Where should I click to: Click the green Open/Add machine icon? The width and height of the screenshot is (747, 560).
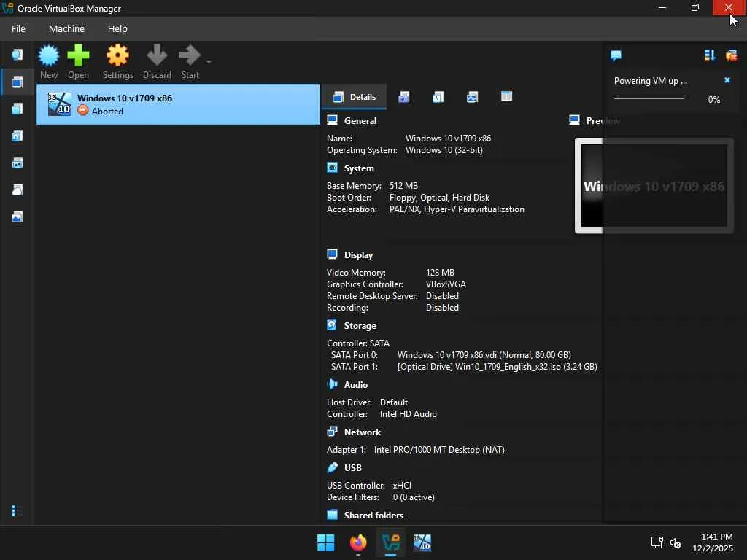point(78,61)
